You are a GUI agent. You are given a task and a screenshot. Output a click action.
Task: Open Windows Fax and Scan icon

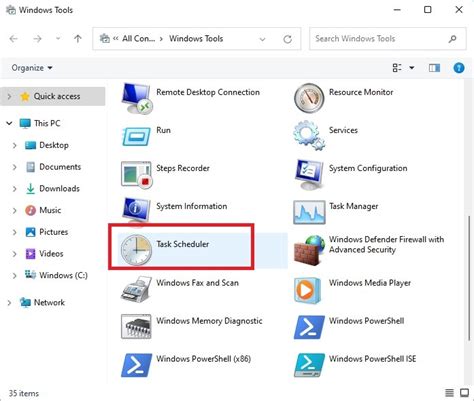tap(136, 289)
